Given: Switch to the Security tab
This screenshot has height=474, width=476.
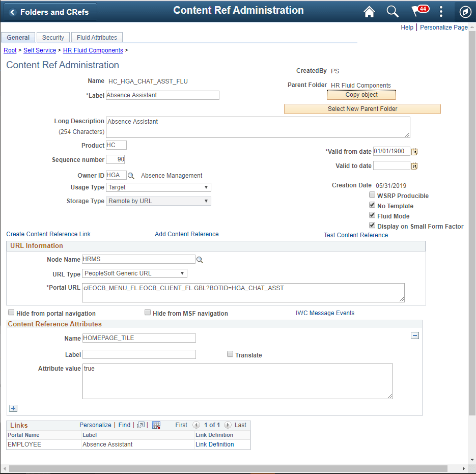Looking at the screenshot, I should (x=53, y=37).
